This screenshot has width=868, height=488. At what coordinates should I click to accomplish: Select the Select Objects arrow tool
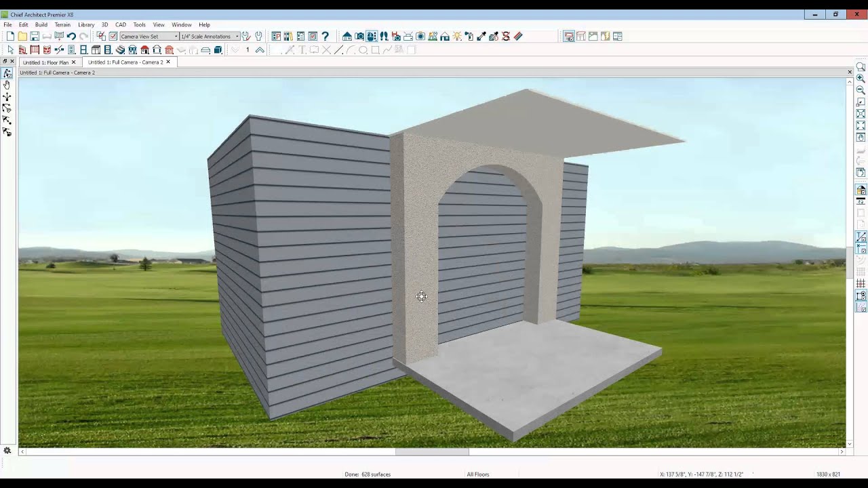coord(10,50)
